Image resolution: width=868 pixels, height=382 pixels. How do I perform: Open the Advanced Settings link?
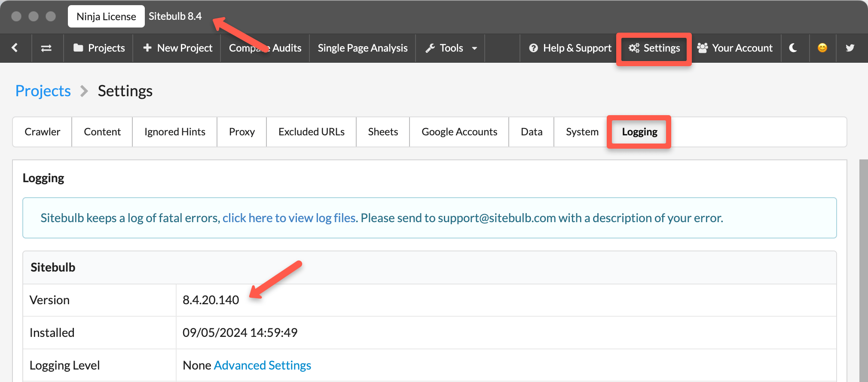pos(263,365)
